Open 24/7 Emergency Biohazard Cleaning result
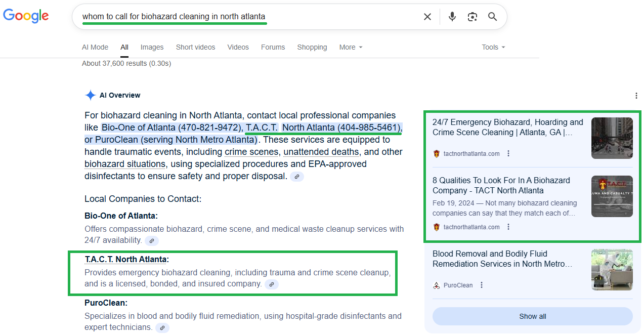The height and width of the screenshot is (335, 644). [508, 127]
